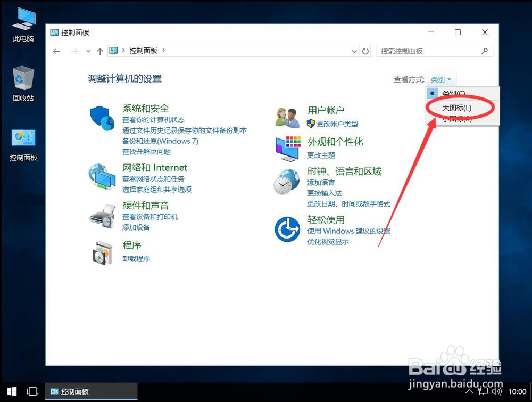Open 轻松使用 via its icon
The width and height of the screenshot is (532, 402).
coord(287,229)
